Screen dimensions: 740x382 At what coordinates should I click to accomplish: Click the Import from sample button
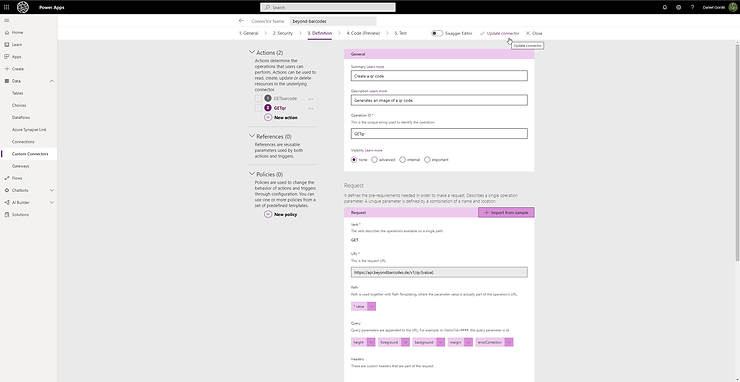pos(506,212)
